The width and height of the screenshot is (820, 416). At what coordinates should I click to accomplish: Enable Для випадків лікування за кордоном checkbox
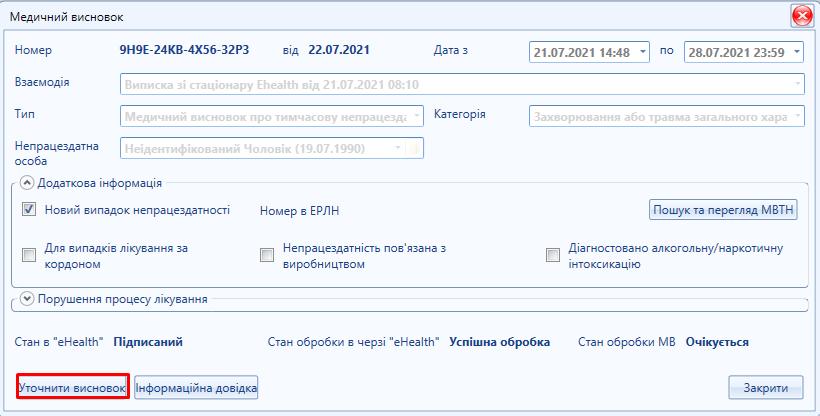coord(29,255)
